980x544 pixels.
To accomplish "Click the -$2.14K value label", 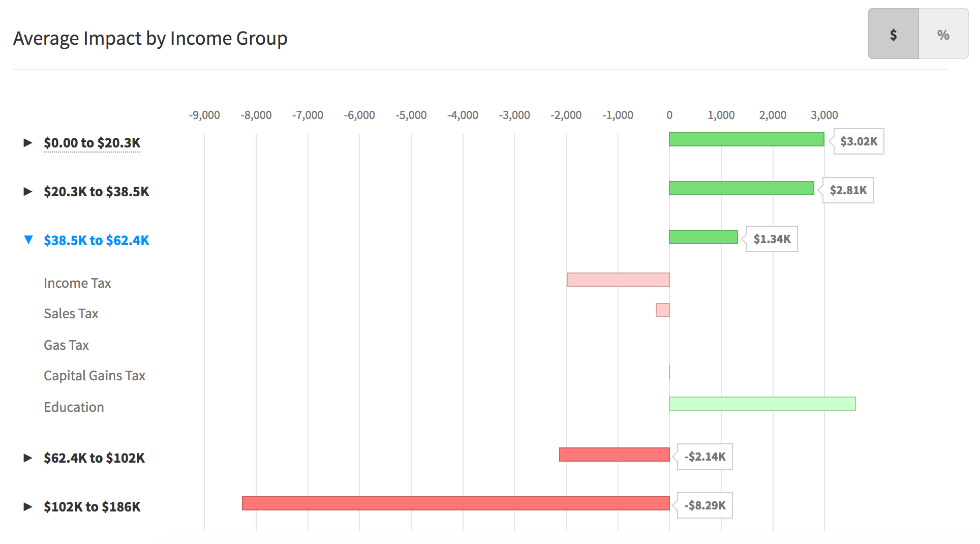I will (x=705, y=457).
